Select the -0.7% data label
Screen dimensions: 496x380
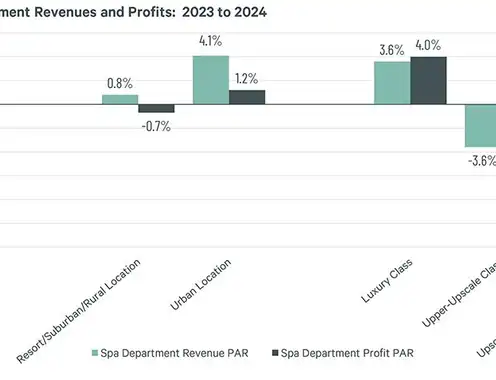tap(156, 127)
